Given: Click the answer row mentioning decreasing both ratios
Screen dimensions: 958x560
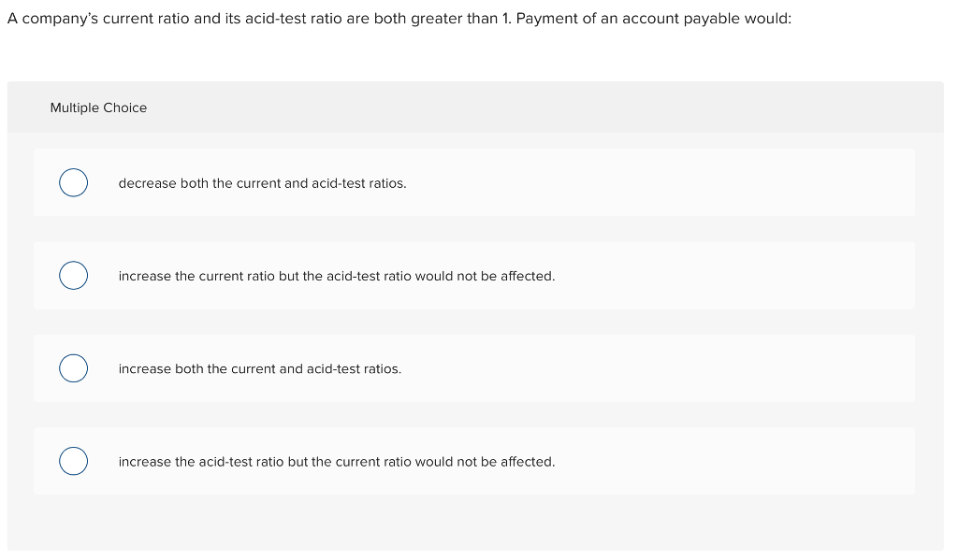Looking at the screenshot, I should point(473,182).
